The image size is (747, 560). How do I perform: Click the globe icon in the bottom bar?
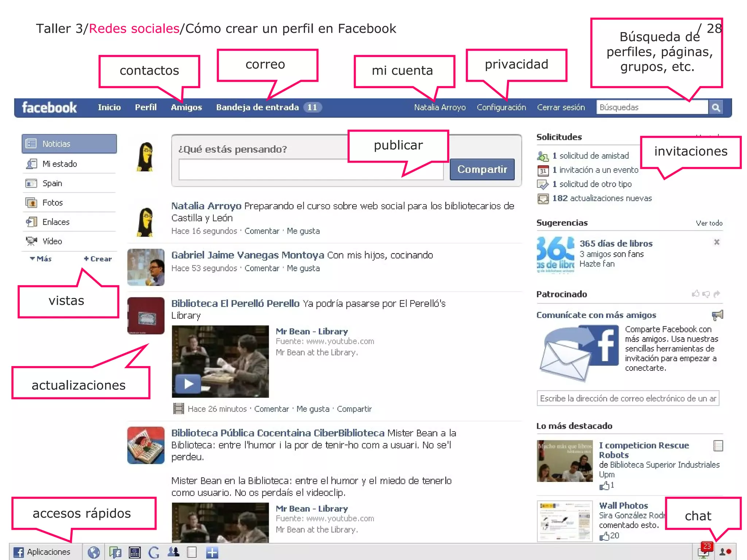pos(93,552)
